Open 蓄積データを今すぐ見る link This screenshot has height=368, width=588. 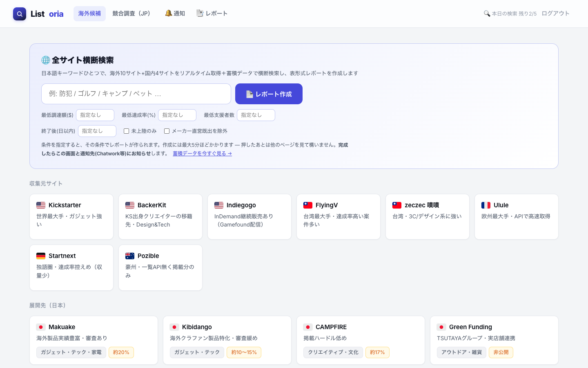click(x=202, y=154)
